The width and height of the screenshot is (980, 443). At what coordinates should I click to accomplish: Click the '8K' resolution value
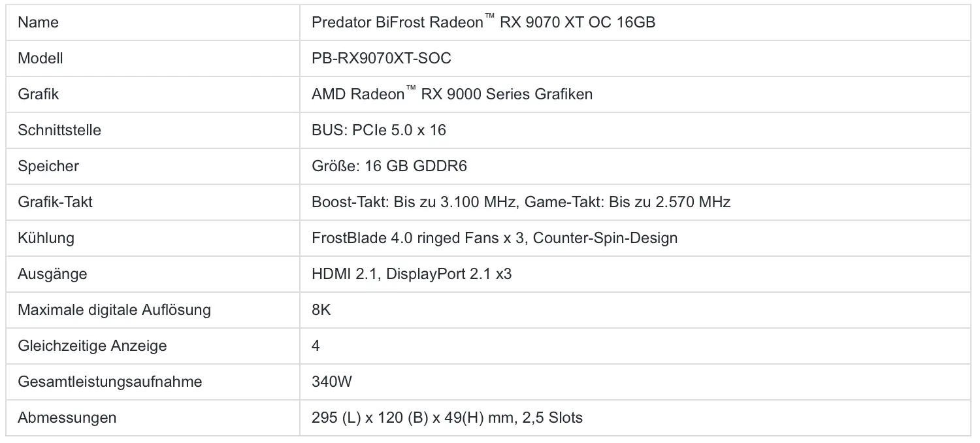(321, 310)
